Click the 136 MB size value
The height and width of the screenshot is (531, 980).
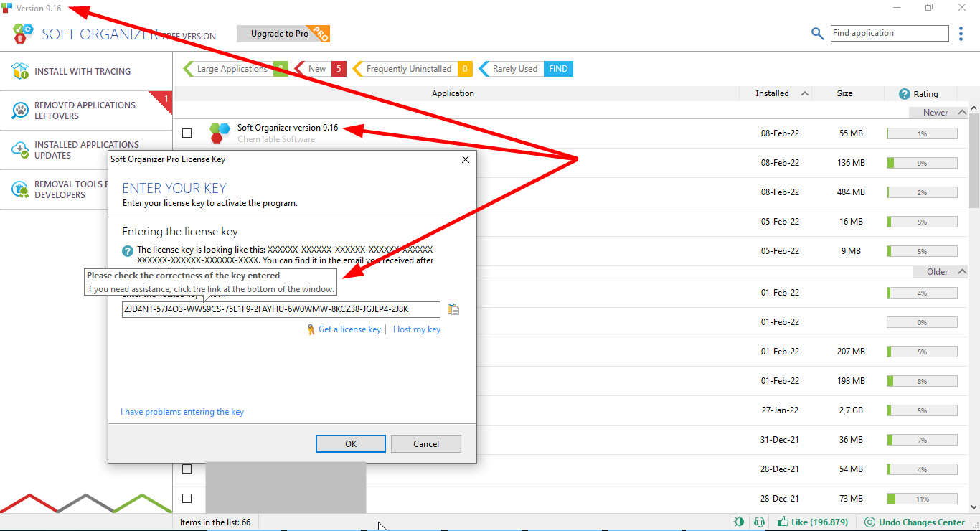[x=852, y=163]
